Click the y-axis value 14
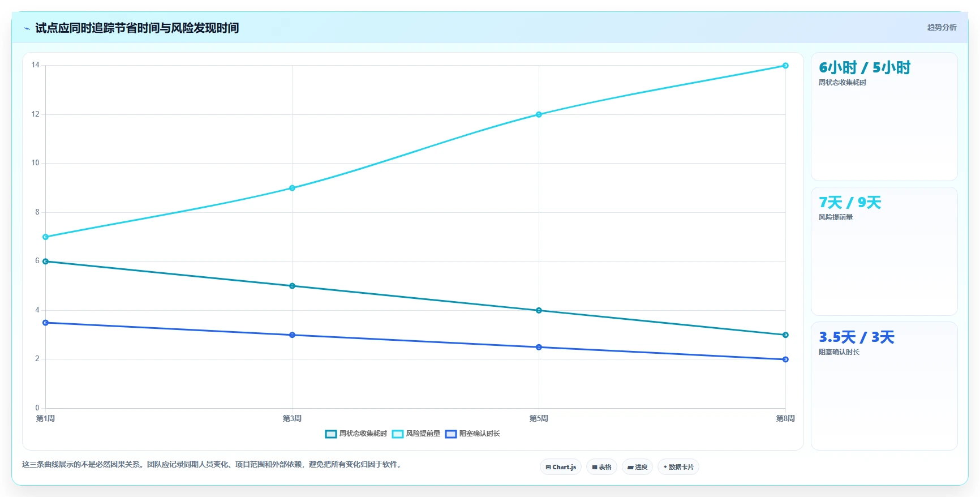Viewport: 980px width, 497px height. pos(36,65)
